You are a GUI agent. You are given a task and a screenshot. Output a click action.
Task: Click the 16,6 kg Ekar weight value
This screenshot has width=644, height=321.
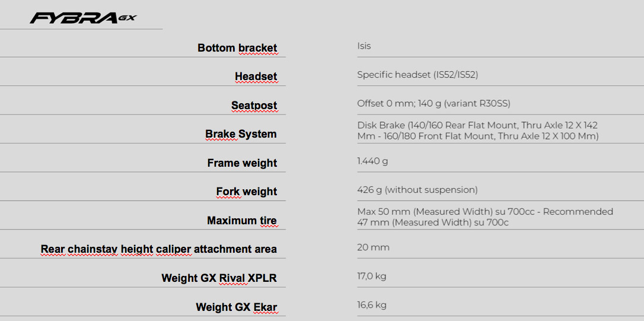[x=372, y=305]
